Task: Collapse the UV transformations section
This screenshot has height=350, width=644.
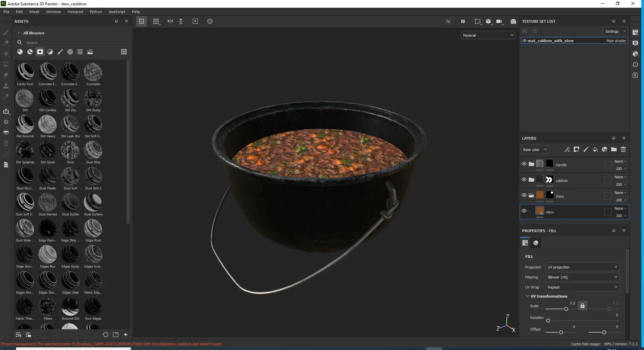Action: pyautogui.click(x=527, y=296)
